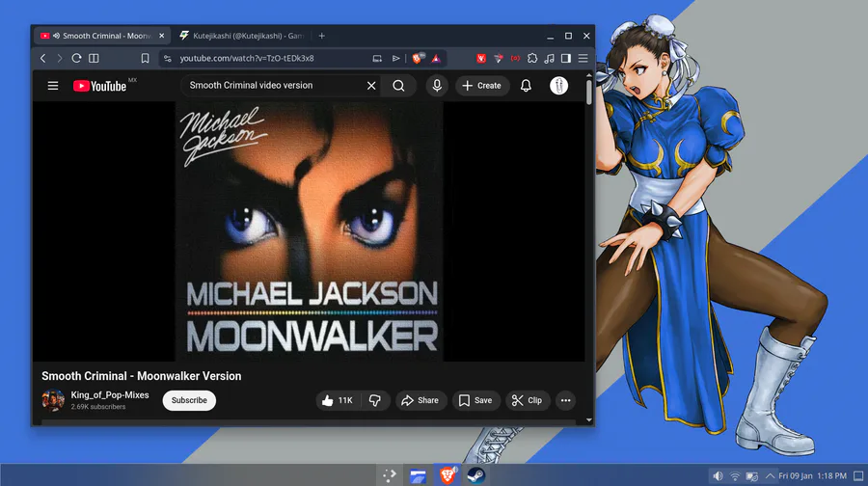The height and width of the screenshot is (486, 868).
Task: Open more actions three-dot menu
Action: click(x=565, y=400)
